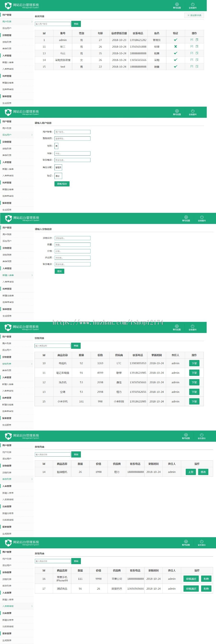Open 账号设置 gear on 请输入货物信息 page
216x644 pixels.
pyautogui.click(x=186, y=217)
